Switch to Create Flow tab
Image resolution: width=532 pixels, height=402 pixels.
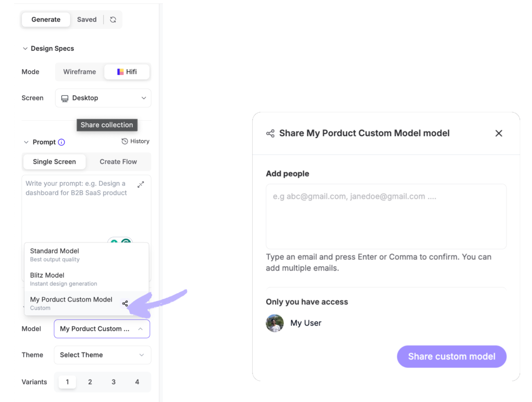[x=118, y=162]
